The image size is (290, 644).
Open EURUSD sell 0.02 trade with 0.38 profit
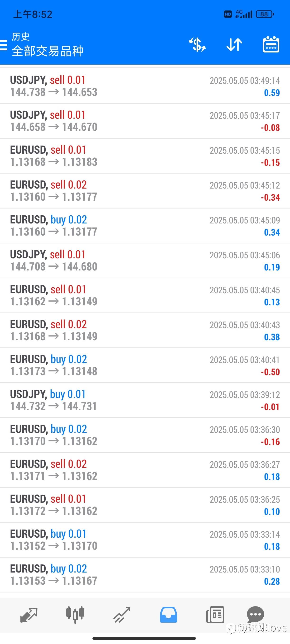[x=145, y=330]
